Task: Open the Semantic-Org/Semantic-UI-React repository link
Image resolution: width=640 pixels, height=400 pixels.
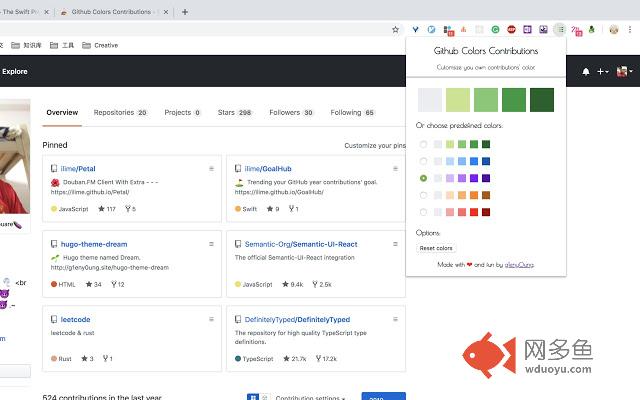Action: pos(301,244)
